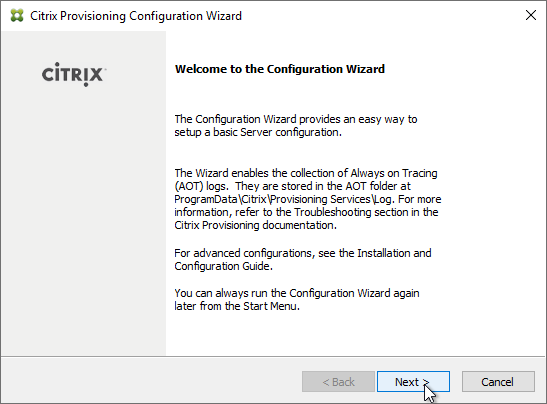
Task: Click the You can always run sentence
Action: click(x=297, y=299)
